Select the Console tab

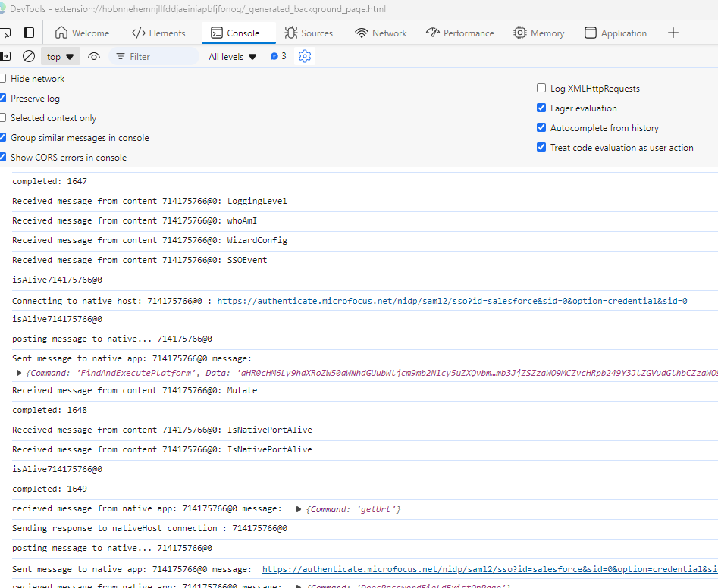pos(239,33)
